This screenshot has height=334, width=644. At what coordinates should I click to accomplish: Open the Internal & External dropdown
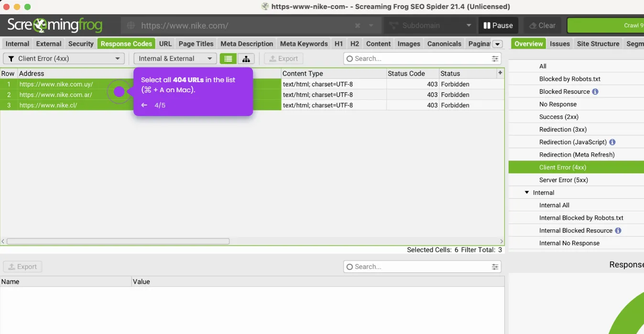click(175, 58)
